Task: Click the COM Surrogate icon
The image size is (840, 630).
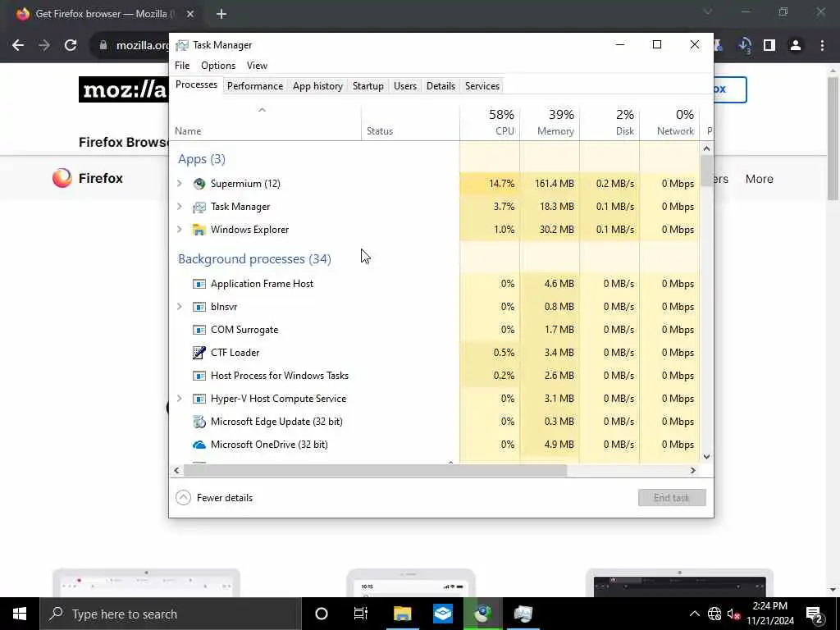Action: click(199, 330)
